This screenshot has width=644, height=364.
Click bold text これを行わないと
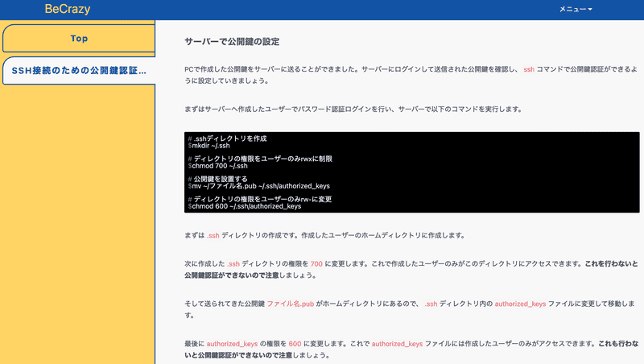tap(611, 264)
